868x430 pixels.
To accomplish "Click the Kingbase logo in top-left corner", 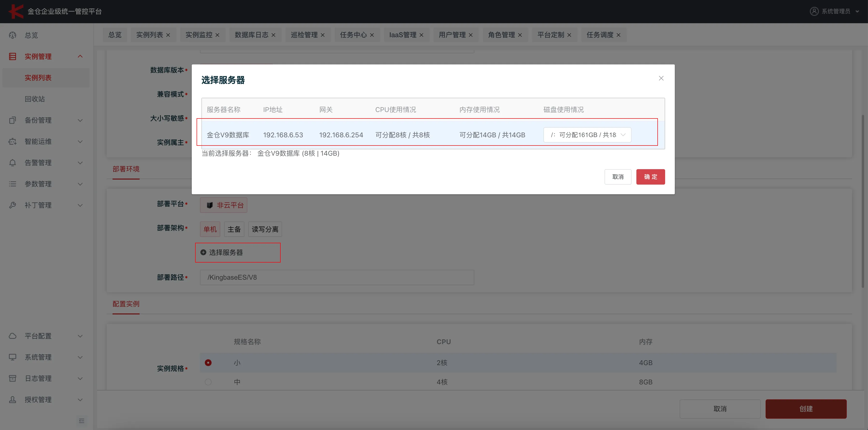I will (x=16, y=11).
